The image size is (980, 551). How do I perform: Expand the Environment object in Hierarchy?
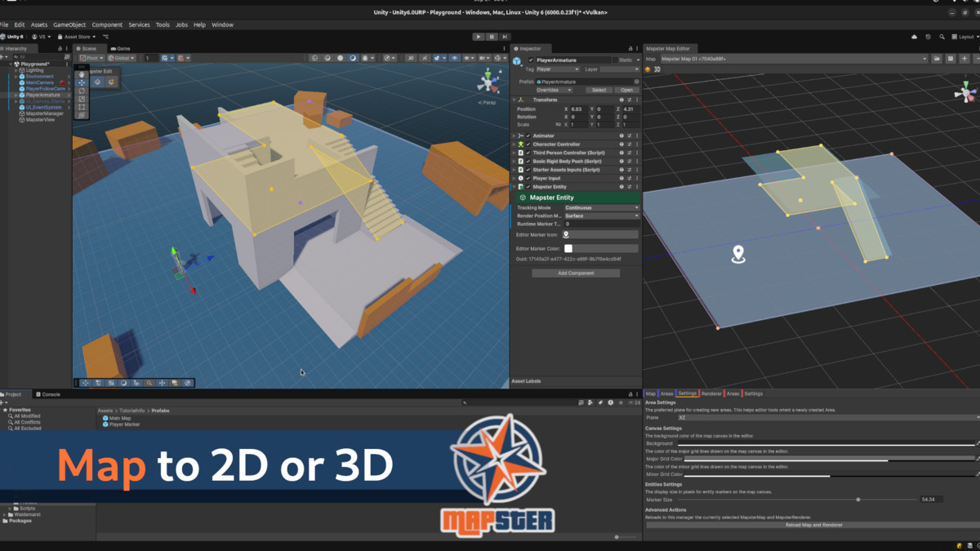click(x=16, y=76)
